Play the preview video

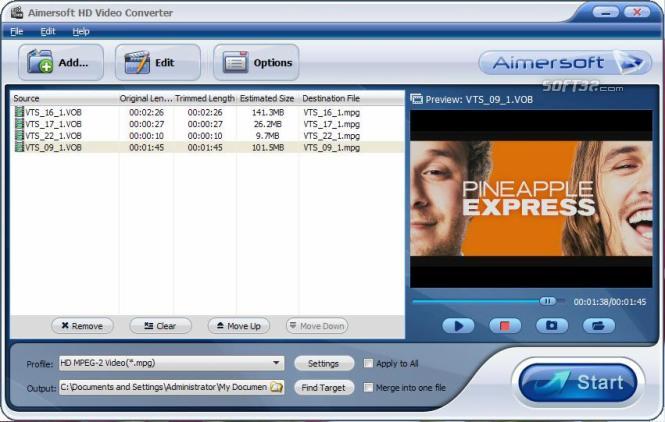[458, 326]
